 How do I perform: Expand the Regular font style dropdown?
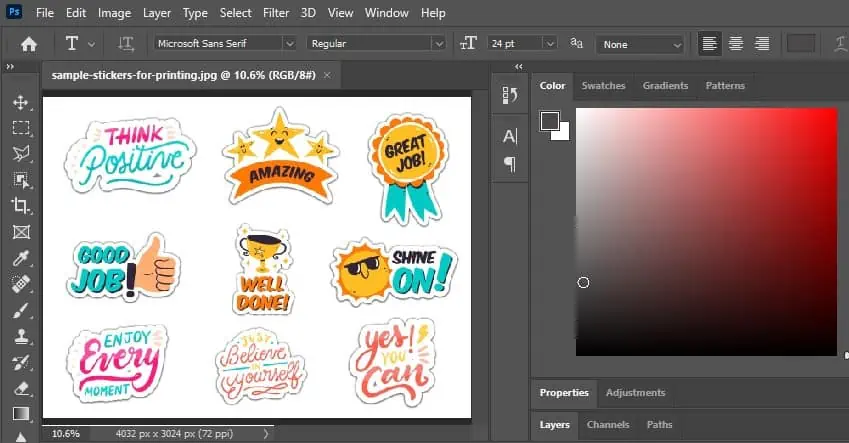click(376, 43)
